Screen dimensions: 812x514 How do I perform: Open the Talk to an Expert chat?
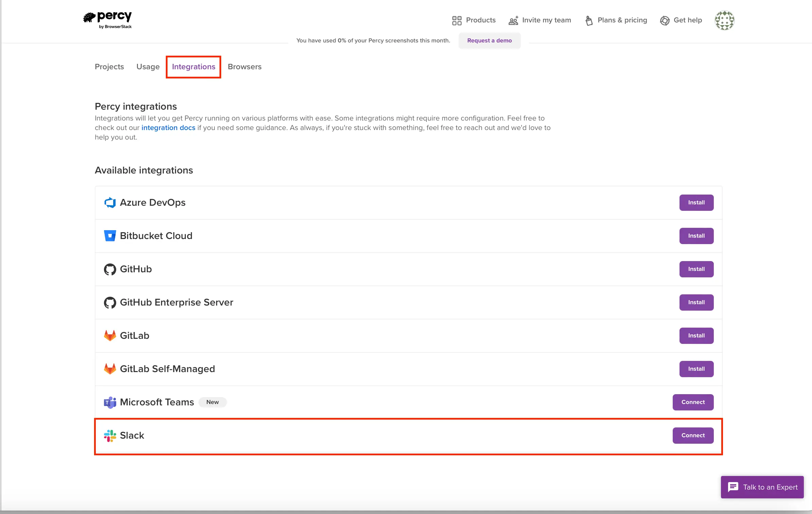762,487
